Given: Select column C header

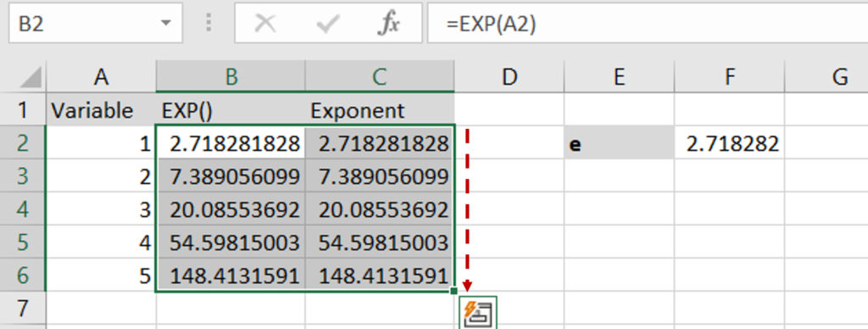Looking at the screenshot, I should coord(379,77).
